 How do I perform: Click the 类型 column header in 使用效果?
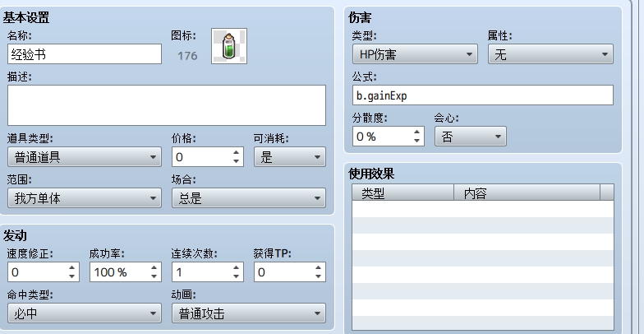point(402,193)
